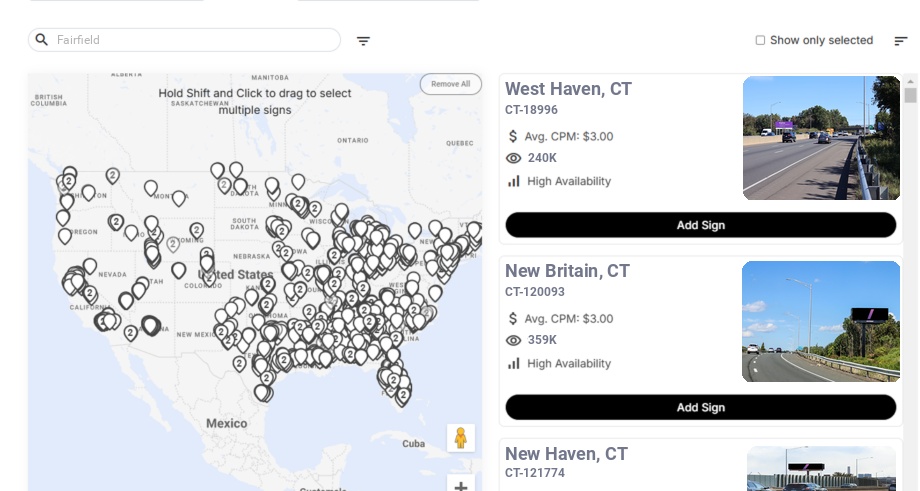Click the Street View pegman icon

click(460, 438)
